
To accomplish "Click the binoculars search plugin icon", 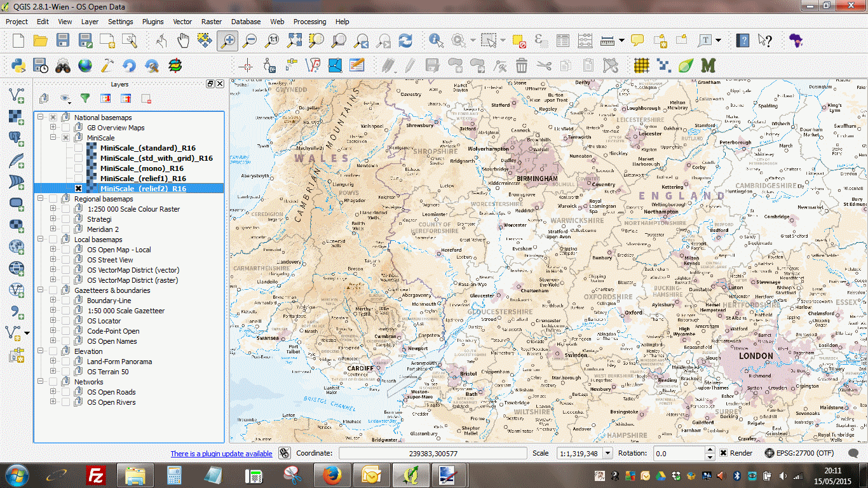I will coord(63,65).
